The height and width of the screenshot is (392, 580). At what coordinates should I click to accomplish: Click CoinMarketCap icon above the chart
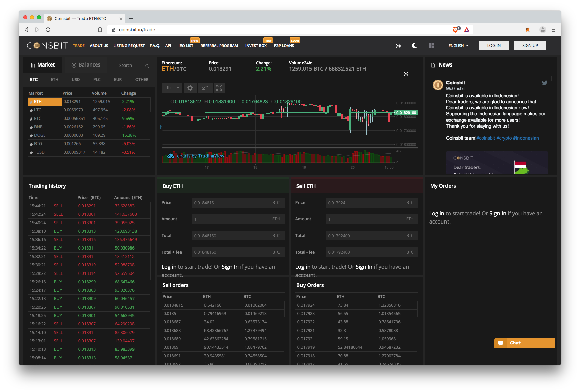click(x=406, y=74)
